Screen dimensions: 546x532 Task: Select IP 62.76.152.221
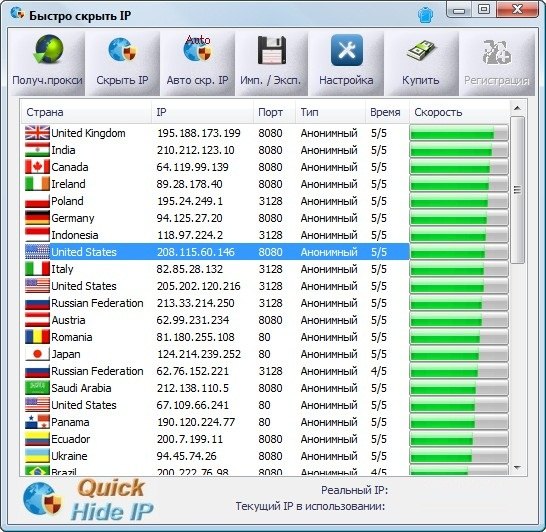192,371
